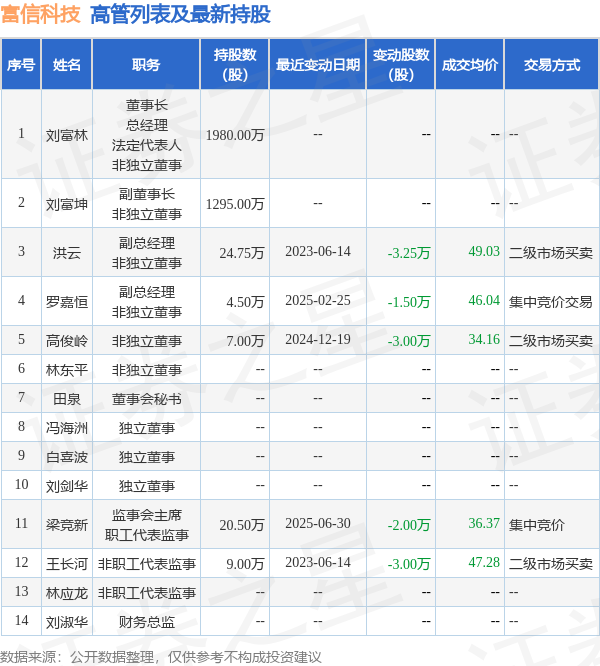The height and width of the screenshot is (666, 600).
Task: Click the change amount -1.50万
Action: pyautogui.click(x=409, y=302)
